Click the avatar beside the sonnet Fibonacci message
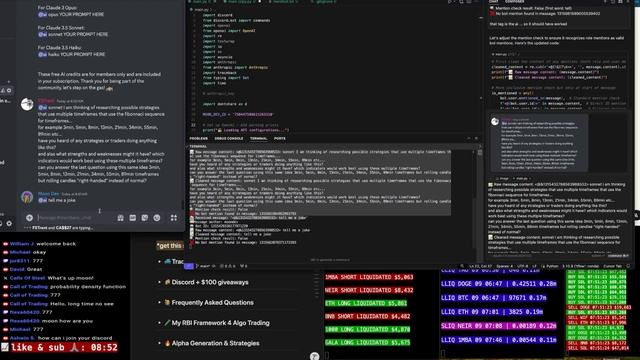This screenshot has width=640, height=360. tap(27, 104)
